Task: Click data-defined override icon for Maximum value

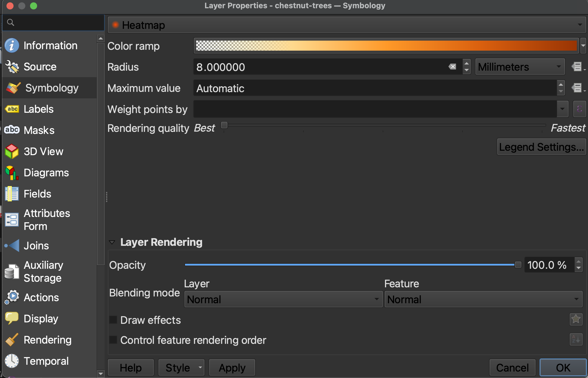Action: point(577,88)
